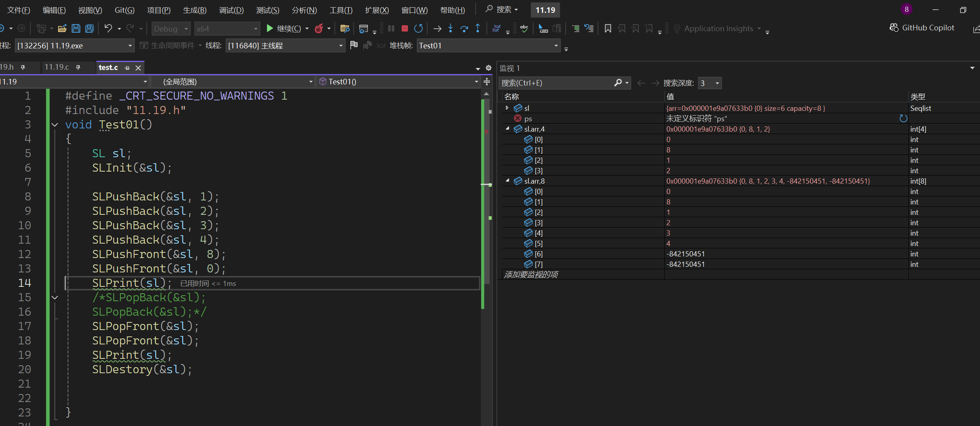This screenshot has height=426, width=980.
Task: Open the 全局范围 scope dropdown
Action: pyautogui.click(x=232, y=82)
